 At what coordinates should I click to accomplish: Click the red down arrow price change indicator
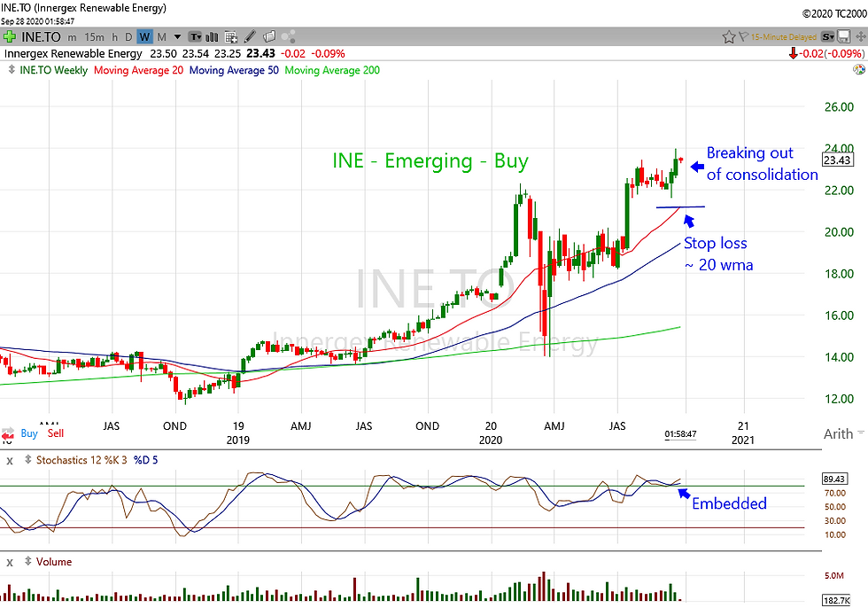(793, 54)
